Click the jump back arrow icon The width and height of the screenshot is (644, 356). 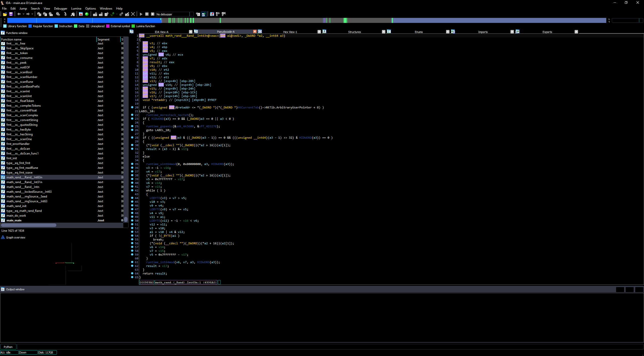point(19,14)
